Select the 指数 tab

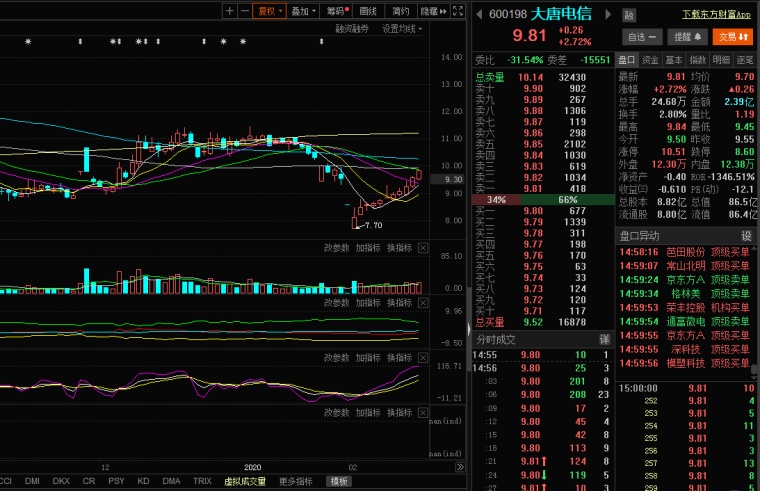pyautogui.click(x=697, y=60)
